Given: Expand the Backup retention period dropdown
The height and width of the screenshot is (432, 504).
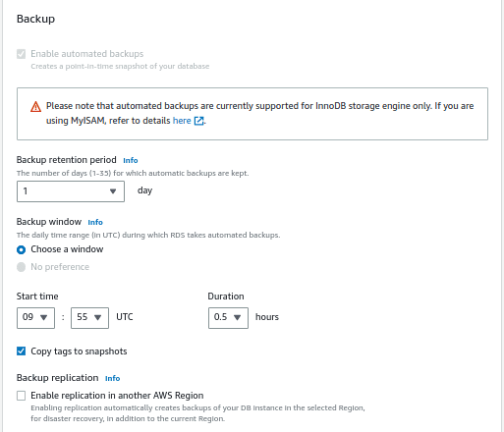Looking at the screenshot, I should [71, 191].
